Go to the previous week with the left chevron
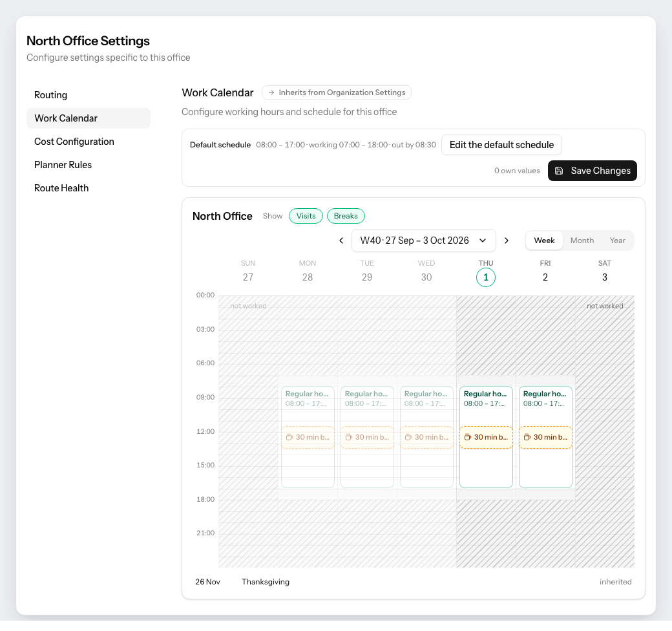 (x=341, y=241)
